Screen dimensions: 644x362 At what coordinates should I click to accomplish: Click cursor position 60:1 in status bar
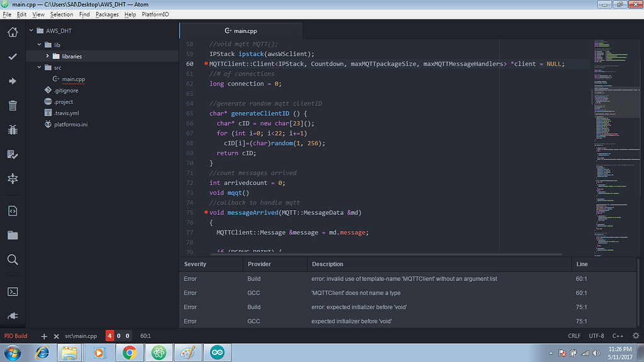[145, 336]
